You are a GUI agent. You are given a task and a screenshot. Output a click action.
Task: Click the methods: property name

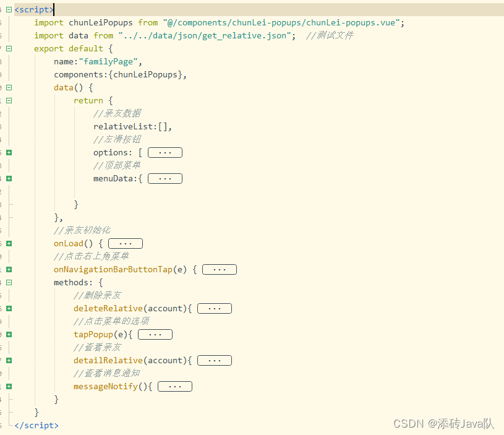pyautogui.click(x=74, y=282)
